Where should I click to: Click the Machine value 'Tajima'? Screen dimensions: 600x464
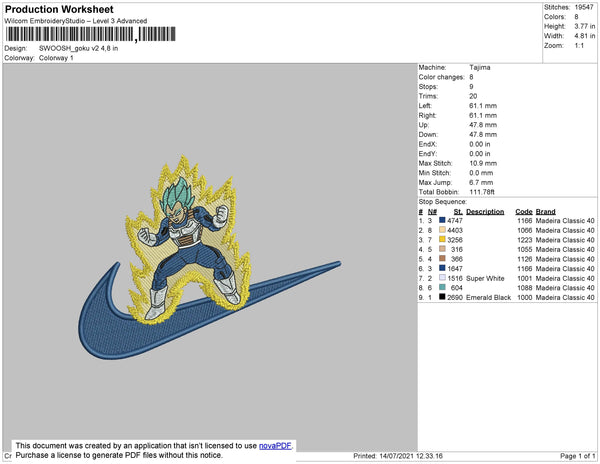pos(480,67)
